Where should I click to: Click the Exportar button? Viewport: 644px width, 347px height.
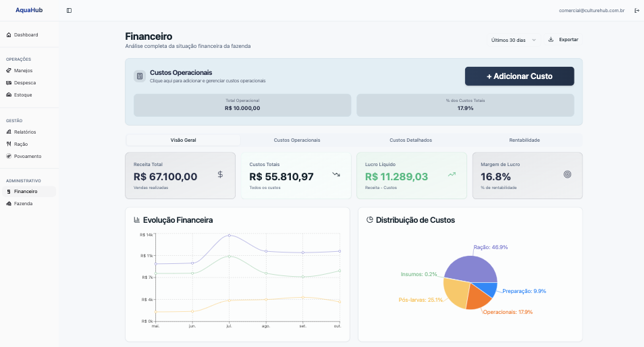click(563, 40)
